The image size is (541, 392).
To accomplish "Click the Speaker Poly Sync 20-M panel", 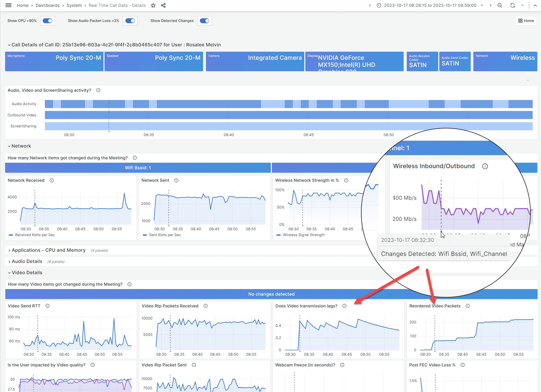I will 154,61.
